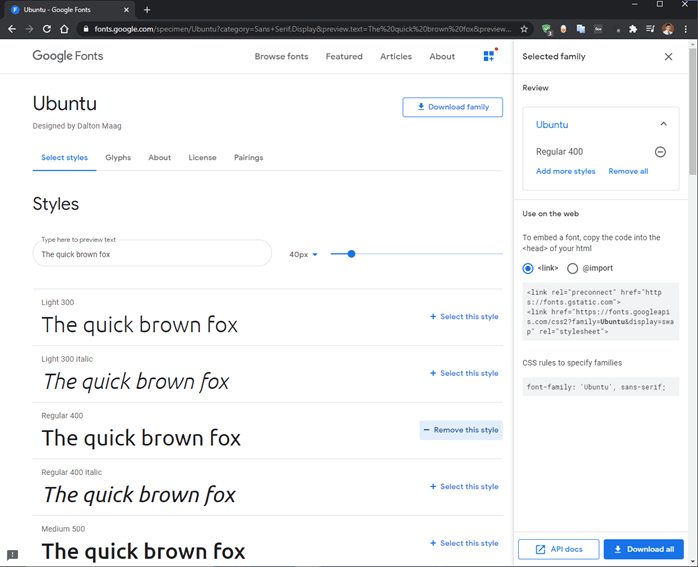
Task: Click the preview text input field
Action: (150, 255)
